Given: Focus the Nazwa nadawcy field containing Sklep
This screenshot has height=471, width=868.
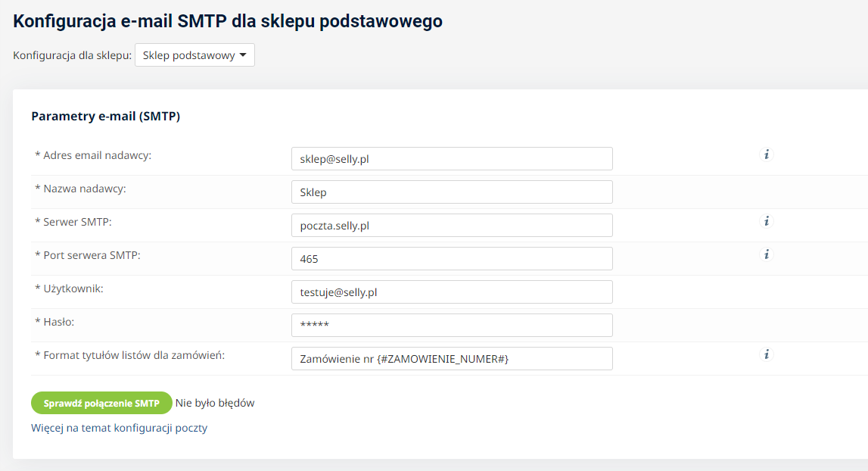Looking at the screenshot, I should tap(451, 192).
